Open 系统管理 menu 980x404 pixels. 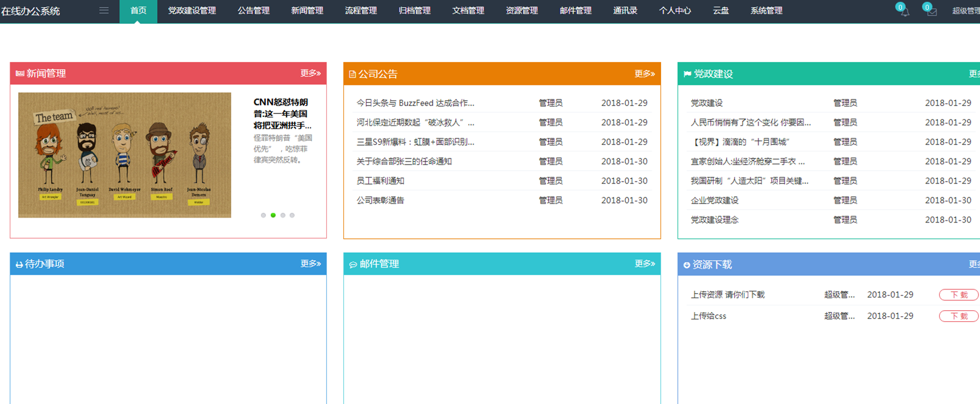pyautogui.click(x=766, y=11)
